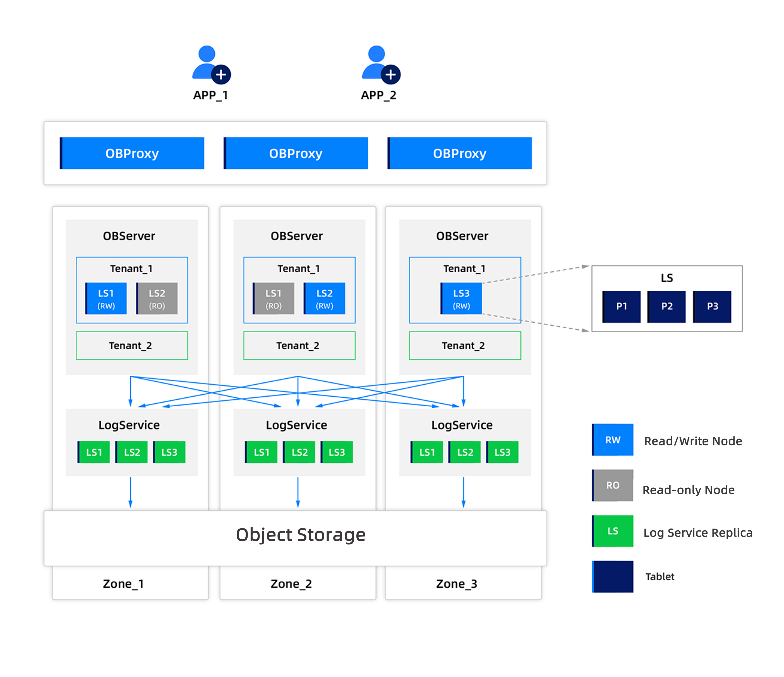This screenshot has width=784, height=677.
Task: Select the gray RO legend swatch
Action: coord(613,486)
